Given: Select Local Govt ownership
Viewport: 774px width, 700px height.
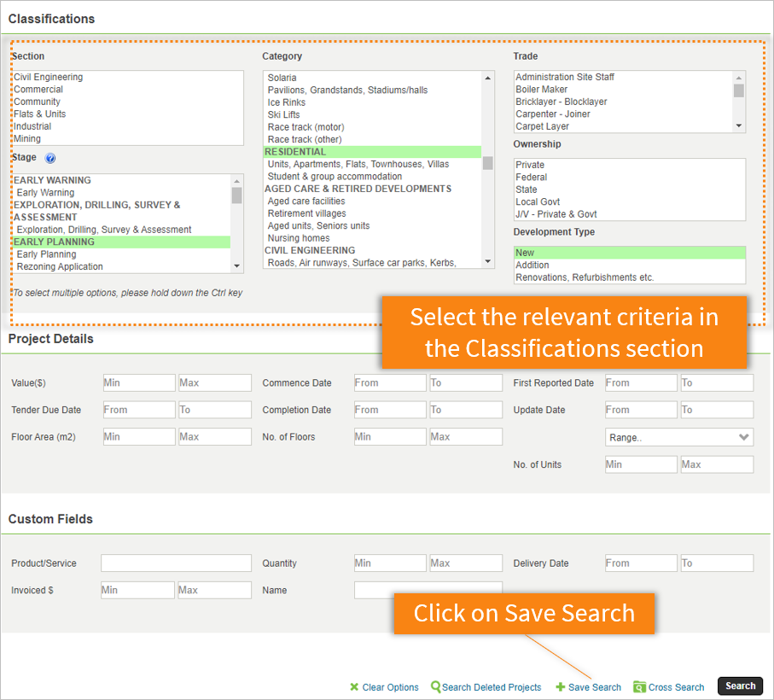Looking at the screenshot, I should pyautogui.click(x=630, y=202).
